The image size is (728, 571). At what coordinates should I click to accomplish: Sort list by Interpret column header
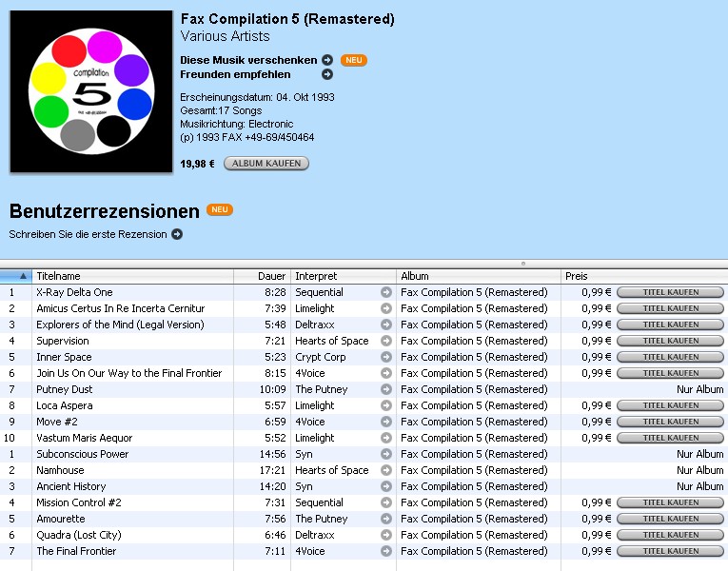pos(344,276)
